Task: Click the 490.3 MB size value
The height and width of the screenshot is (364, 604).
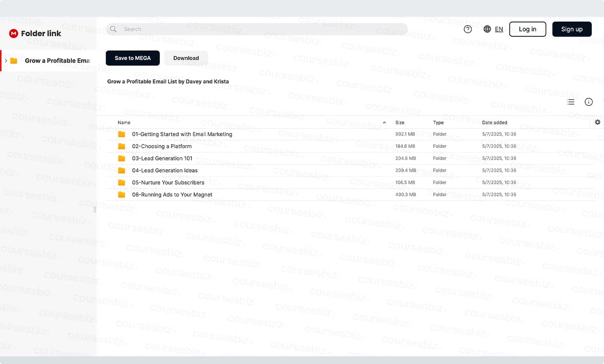Action: click(405, 194)
